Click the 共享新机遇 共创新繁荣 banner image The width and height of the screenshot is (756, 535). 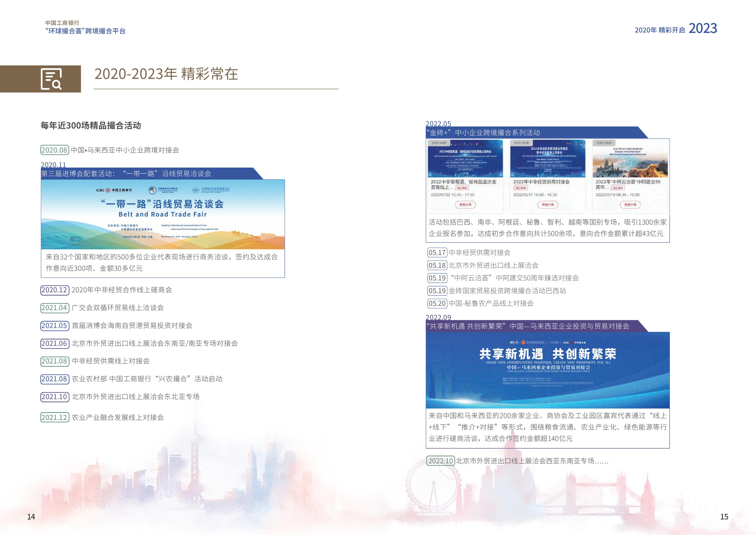pos(547,370)
